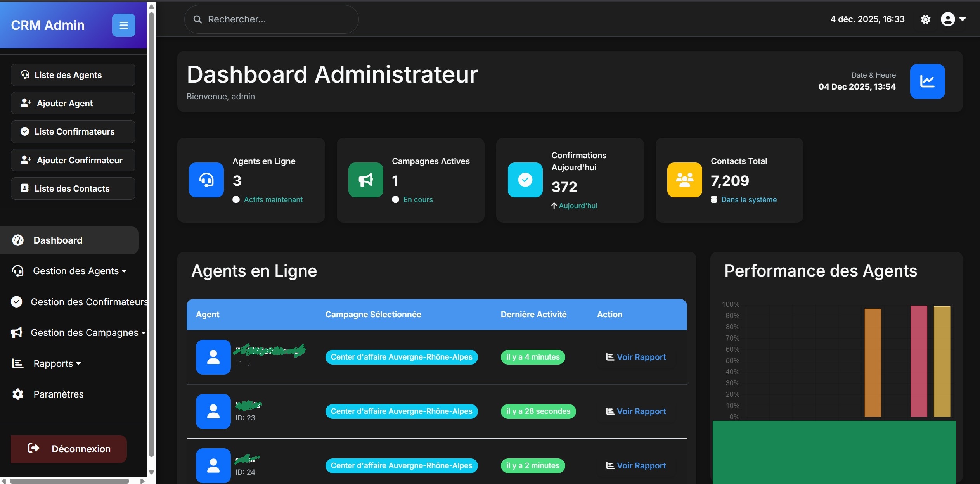Image resolution: width=980 pixels, height=484 pixels.
Task: Open the account dropdown arrow top right
Action: (x=963, y=19)
